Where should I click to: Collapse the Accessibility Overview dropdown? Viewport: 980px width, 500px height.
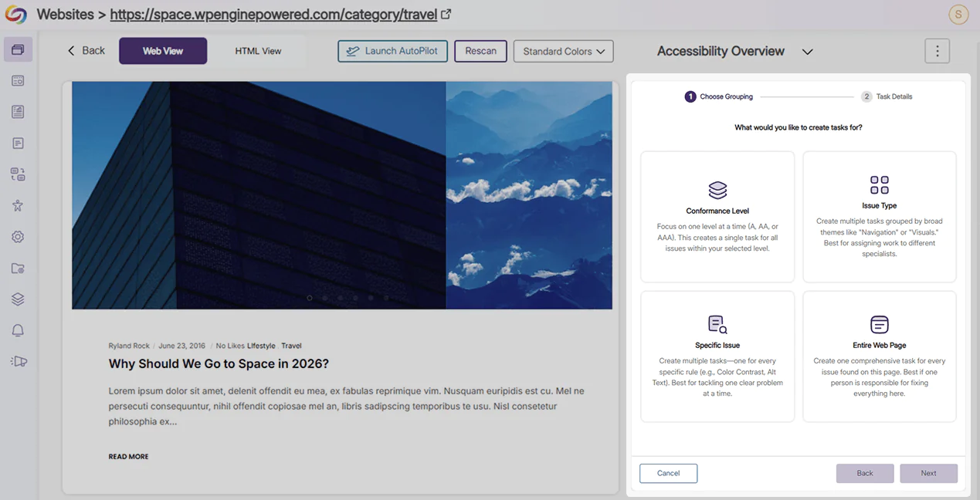coord(808,52)
